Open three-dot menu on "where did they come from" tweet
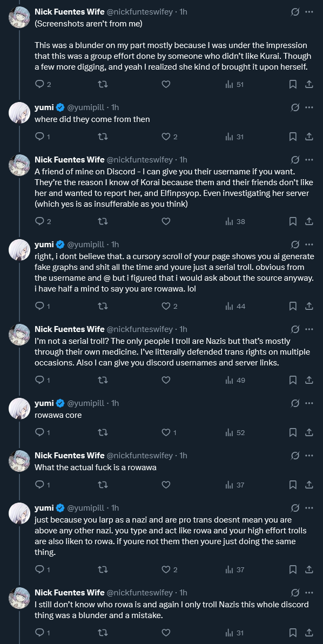Screen dimensions: 323x644 309,107
